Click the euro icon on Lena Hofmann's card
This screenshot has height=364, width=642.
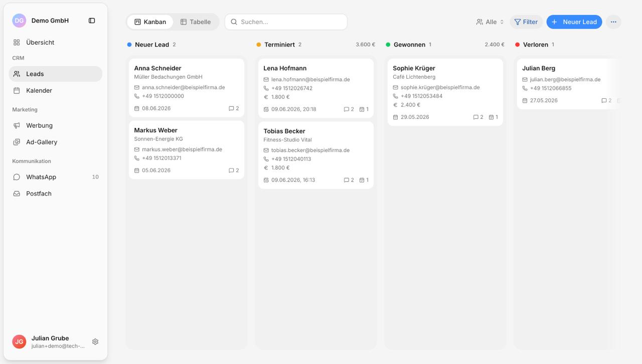point(266,97)
